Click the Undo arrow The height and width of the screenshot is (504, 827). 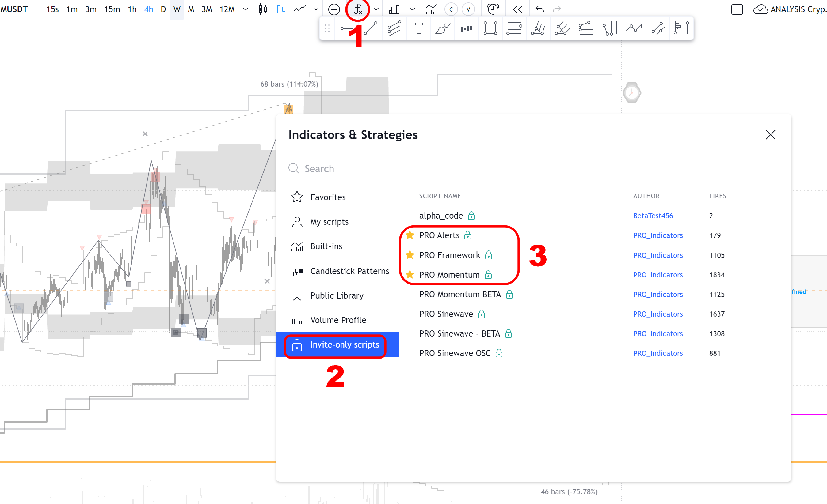pos(539,9)
